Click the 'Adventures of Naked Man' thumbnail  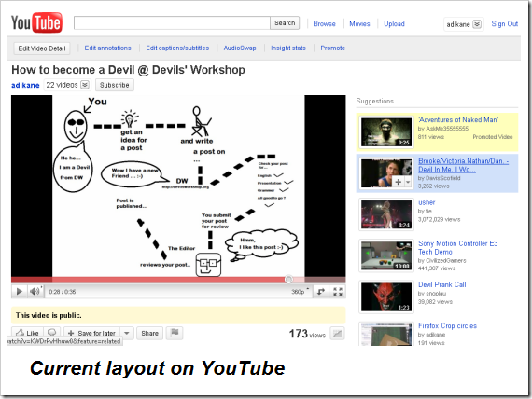386,132
